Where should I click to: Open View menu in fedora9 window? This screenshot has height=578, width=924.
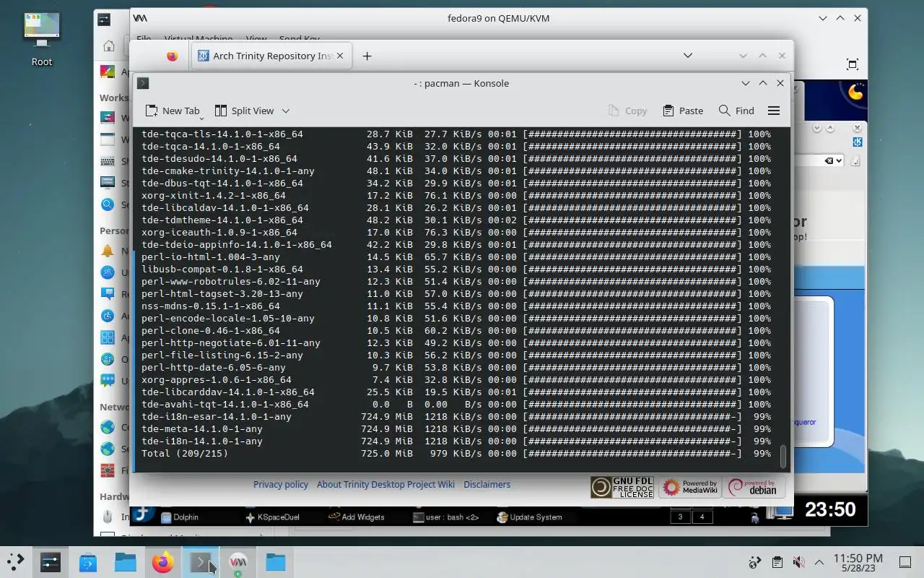pos(256,39)
